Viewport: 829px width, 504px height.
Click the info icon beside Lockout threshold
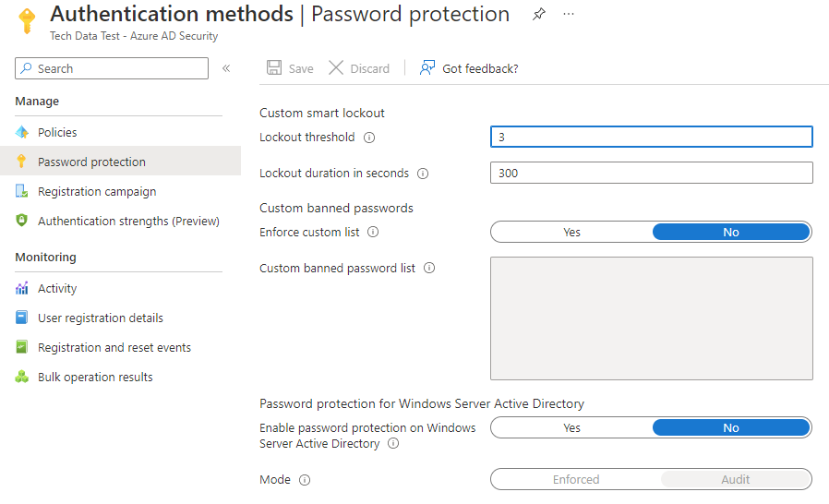369,138
